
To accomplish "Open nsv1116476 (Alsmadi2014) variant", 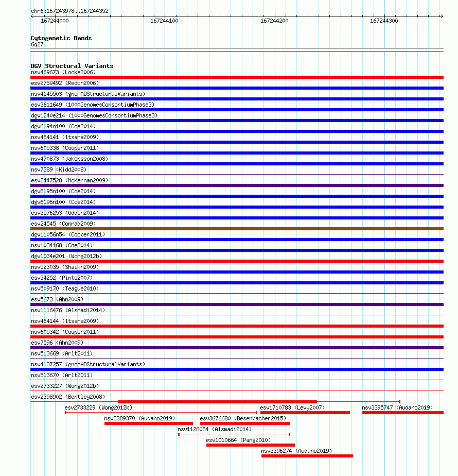I will pos(68,310).
